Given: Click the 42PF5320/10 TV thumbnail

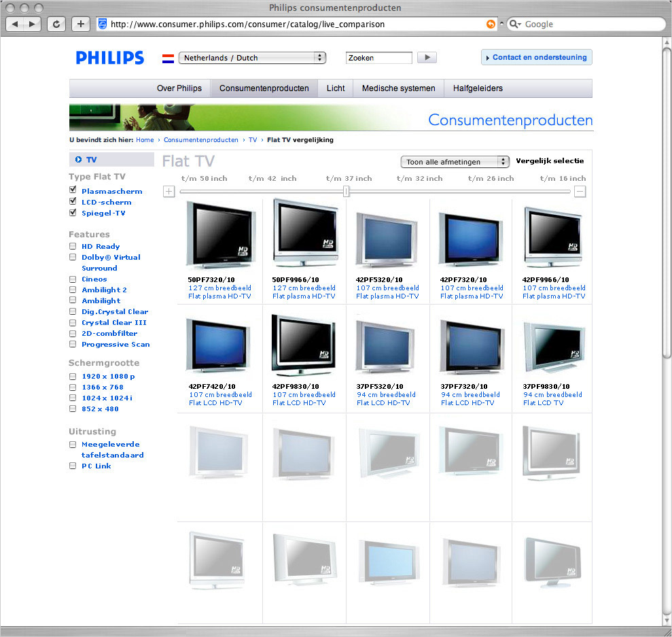Looking at the screenshot, I should tap(387, 239).
